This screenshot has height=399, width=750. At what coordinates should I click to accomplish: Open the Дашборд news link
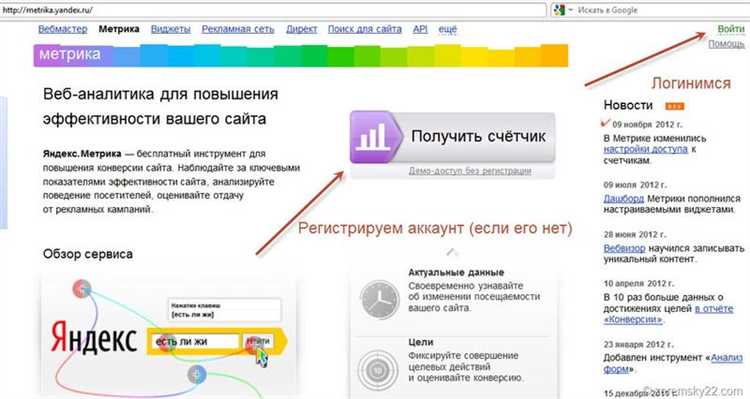click(x=624, y=198)
